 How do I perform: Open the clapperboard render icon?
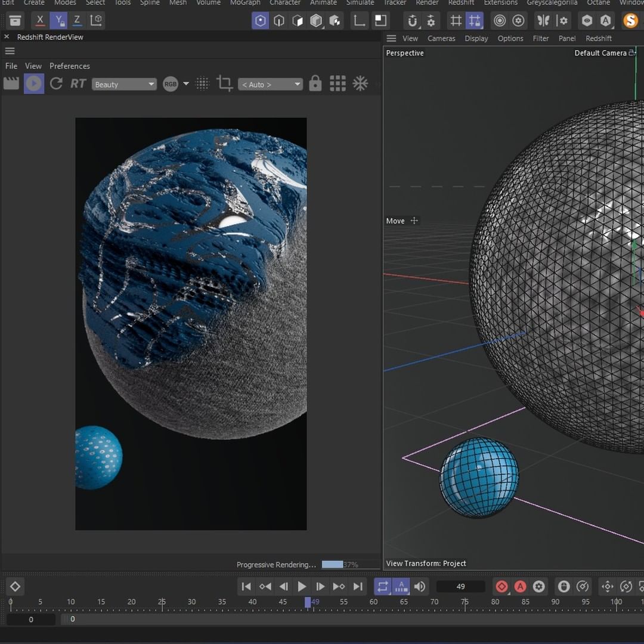(x=11, y=84)
